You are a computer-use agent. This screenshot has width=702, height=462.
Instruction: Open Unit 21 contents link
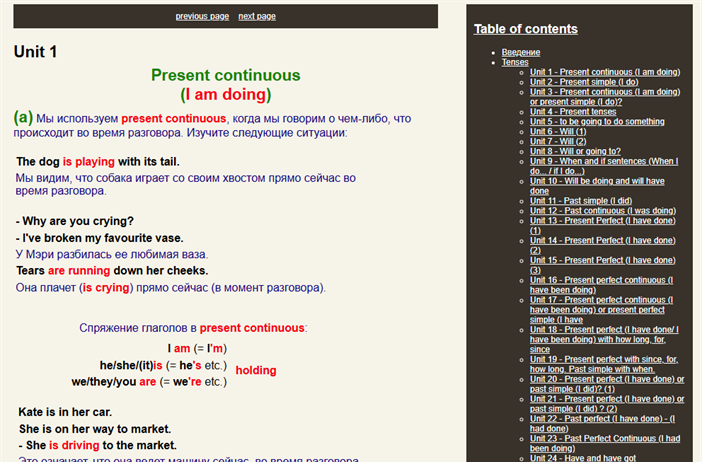[x=607, y=404]
